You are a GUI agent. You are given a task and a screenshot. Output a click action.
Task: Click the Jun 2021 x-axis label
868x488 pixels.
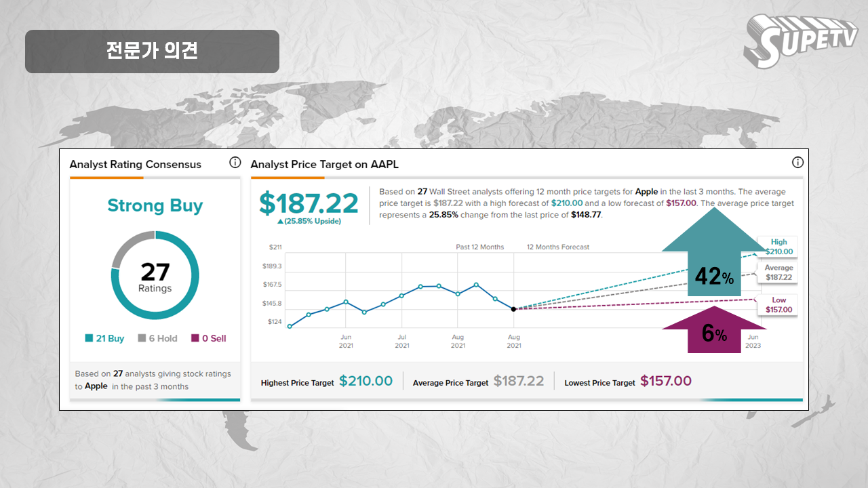346,341
